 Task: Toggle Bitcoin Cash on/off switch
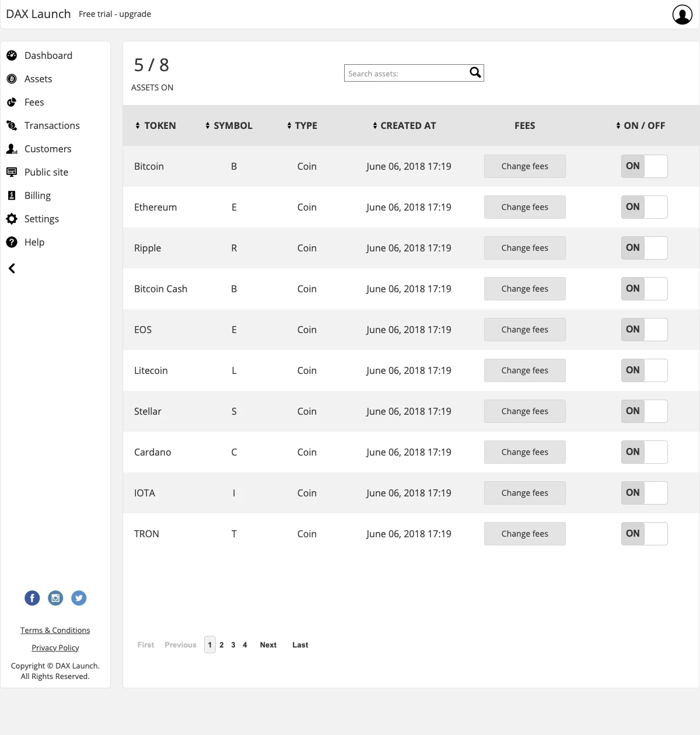(645, 289)
